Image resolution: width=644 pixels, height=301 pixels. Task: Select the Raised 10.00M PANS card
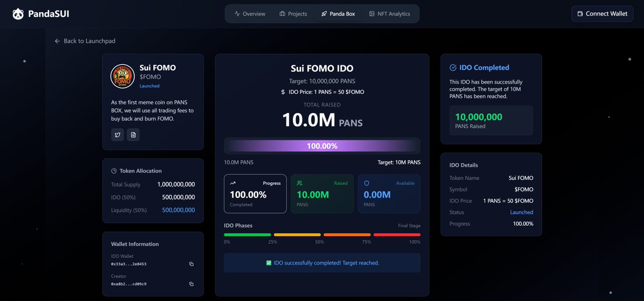322,194
